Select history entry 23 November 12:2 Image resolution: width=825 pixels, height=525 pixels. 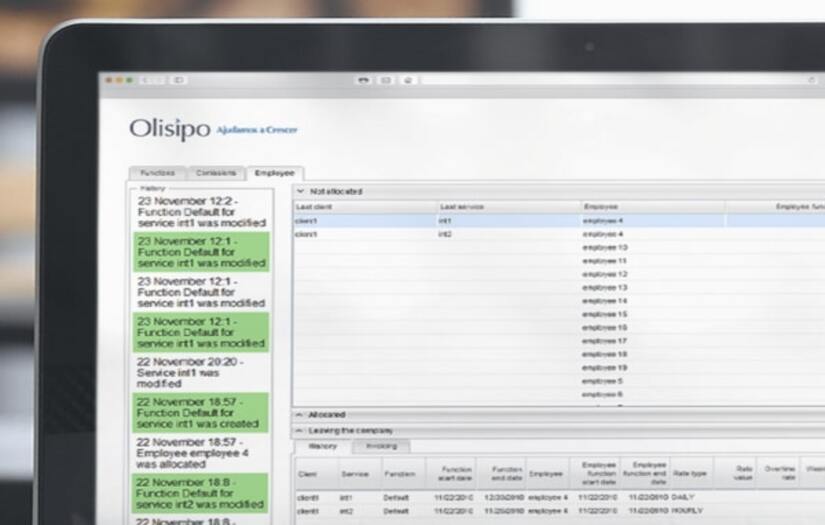click(x=201, y=212)
